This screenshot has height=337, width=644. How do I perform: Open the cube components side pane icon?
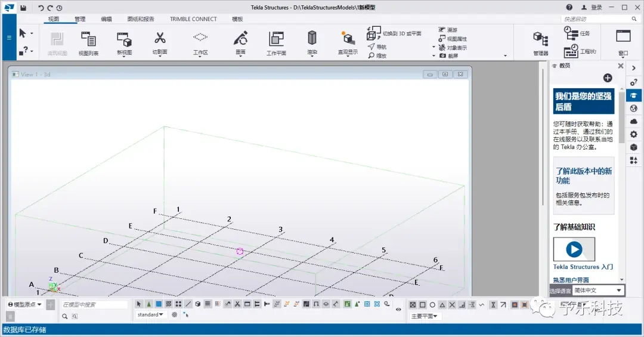tap(634, 147)
